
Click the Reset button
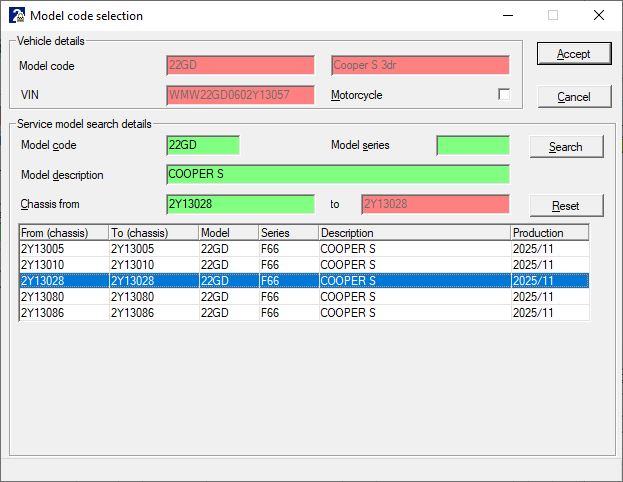pyautogui.click(x=566, y=205)
